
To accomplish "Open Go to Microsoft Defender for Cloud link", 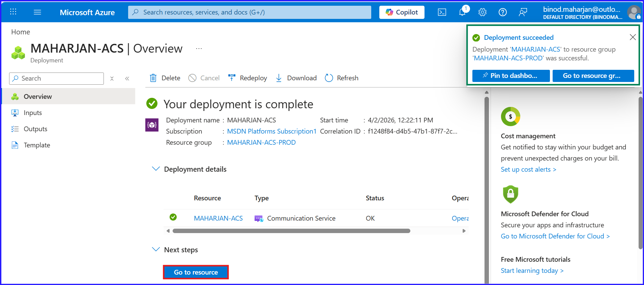I will tap(555, 236).
